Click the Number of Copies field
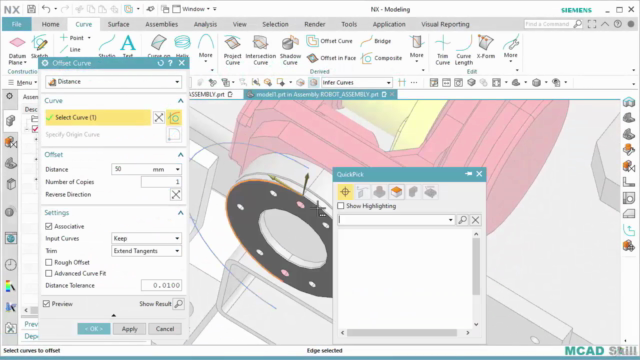The width and height of the screenshot is (640, 360). [x=161, y=182]
